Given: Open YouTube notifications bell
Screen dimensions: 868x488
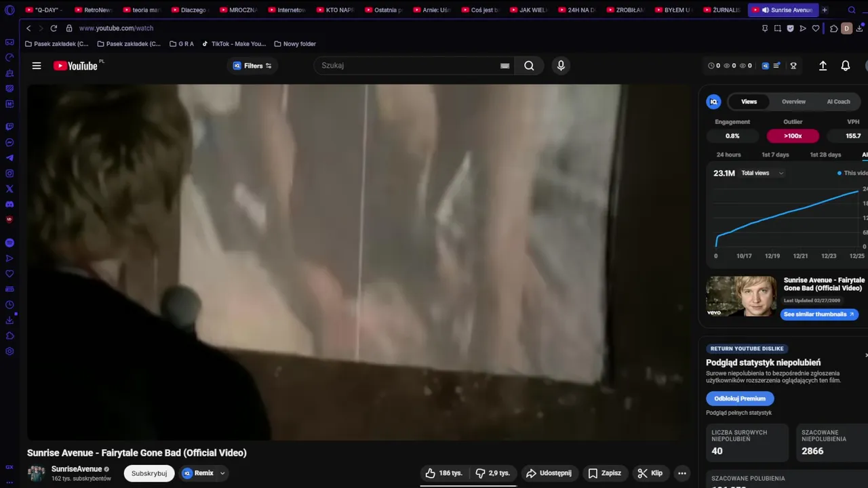Looking at the screenshot, I should click(846, 66).
